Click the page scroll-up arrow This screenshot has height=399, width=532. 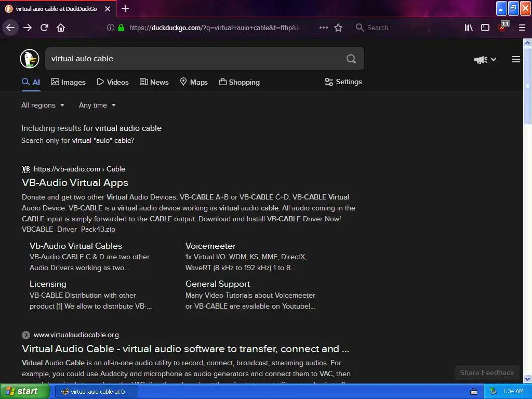pyautogui.click(x=527, y=43)
